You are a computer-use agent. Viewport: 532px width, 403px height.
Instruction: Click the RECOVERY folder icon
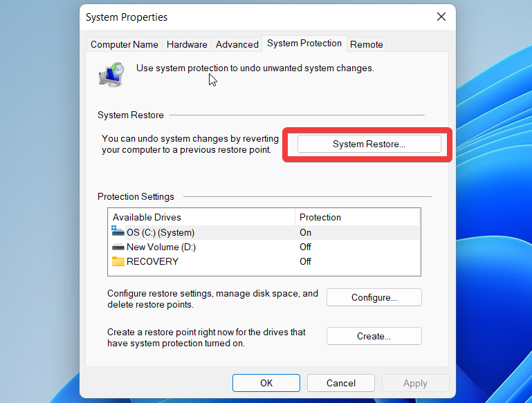click(118, 261)
